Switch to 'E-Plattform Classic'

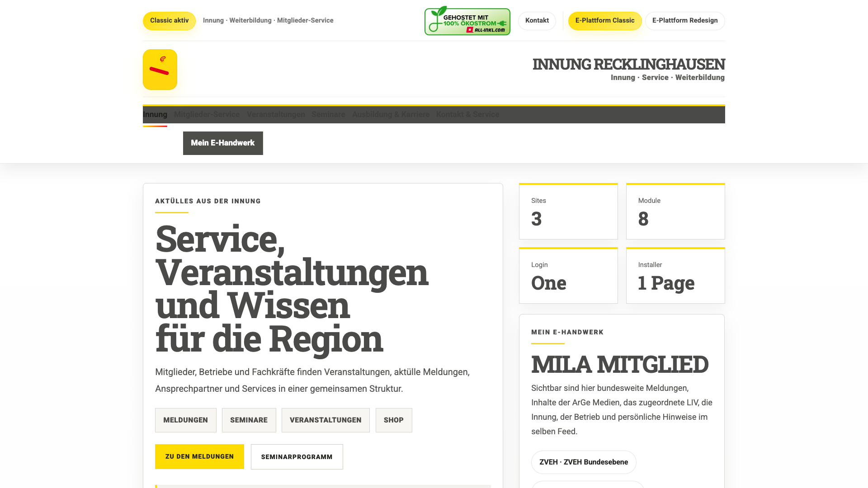pyautogui.click(x=604, y=21)
